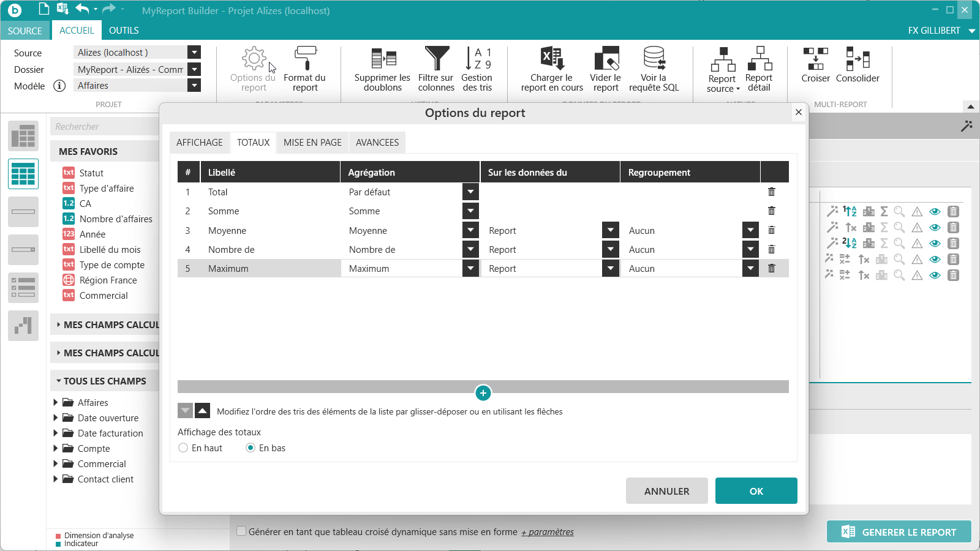This screenshot has height=551, width=980.
Task: Expand the Date facturation folder
Action: (56, 433)
